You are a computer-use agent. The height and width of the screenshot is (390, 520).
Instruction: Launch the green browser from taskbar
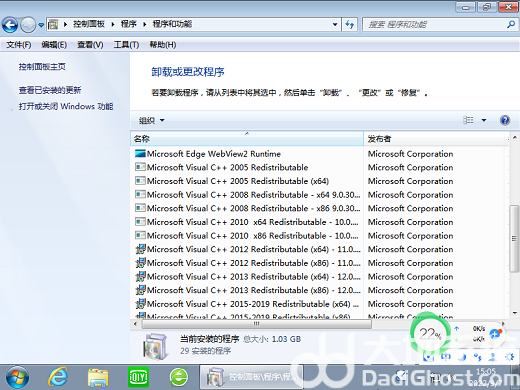coord(179,377)
